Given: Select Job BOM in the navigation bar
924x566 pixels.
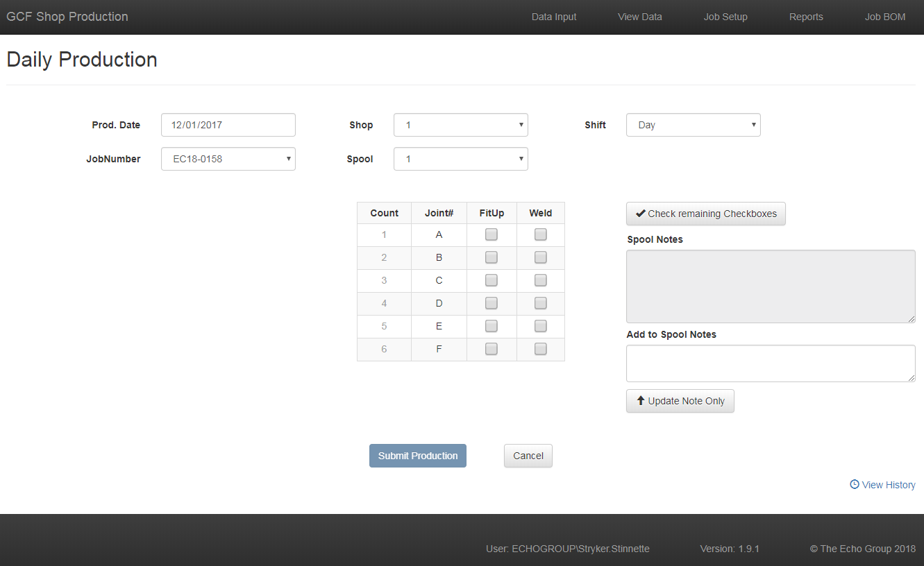Looking at the screenshot, I should pyautogui.click(x=884, y=17).
